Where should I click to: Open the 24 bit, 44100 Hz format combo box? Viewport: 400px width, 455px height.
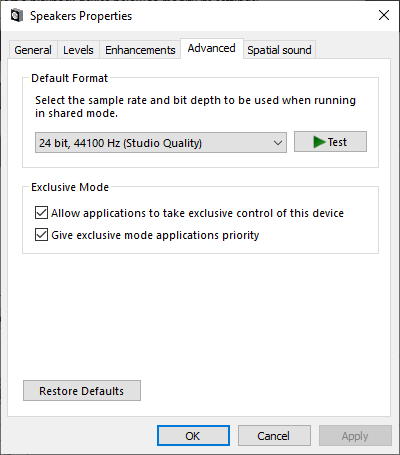[x=161, y=143]
